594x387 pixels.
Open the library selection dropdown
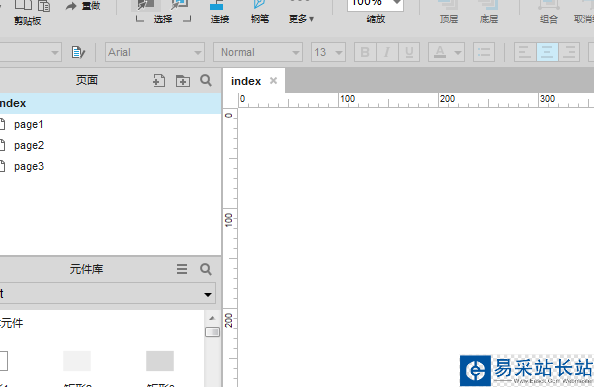point(108,293)
